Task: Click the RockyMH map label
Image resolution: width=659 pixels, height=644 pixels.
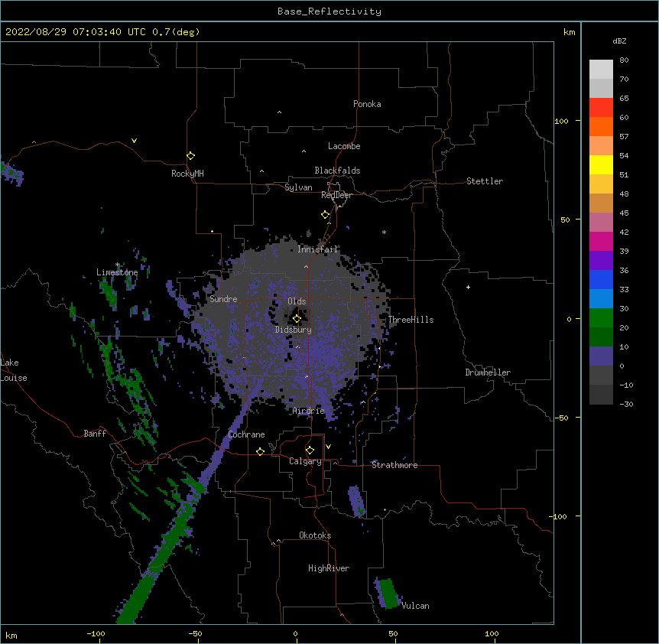Action: (x=187, y=174)
